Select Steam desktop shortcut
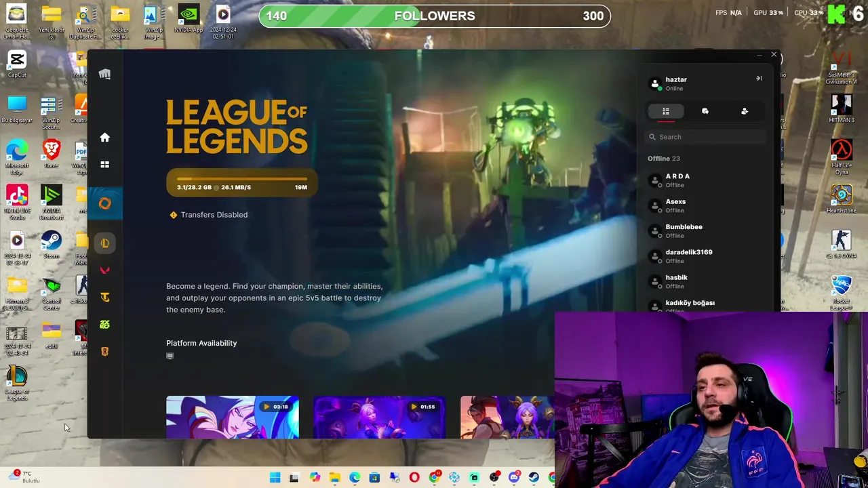Viewport: 868px width, 488px height. [x=52, y=245]
